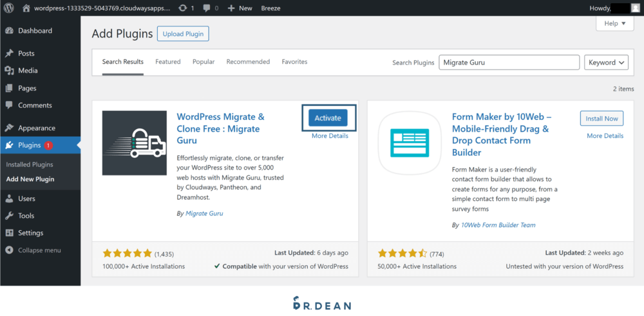Screen dimensions: 644x316
Task: Open Installed Plugins submenu item
Action: [30, 164]
